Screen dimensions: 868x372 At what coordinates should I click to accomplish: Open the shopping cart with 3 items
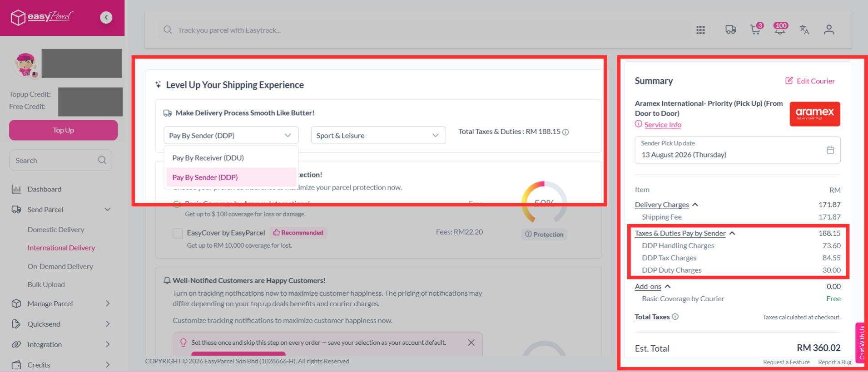(756, 29)
